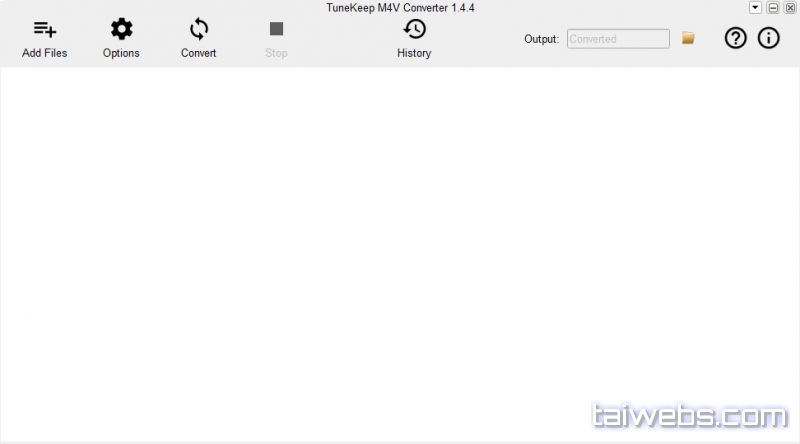The image size is (800, 444).
Task: Show about info via the circled i icon
Action: point(768,39)
